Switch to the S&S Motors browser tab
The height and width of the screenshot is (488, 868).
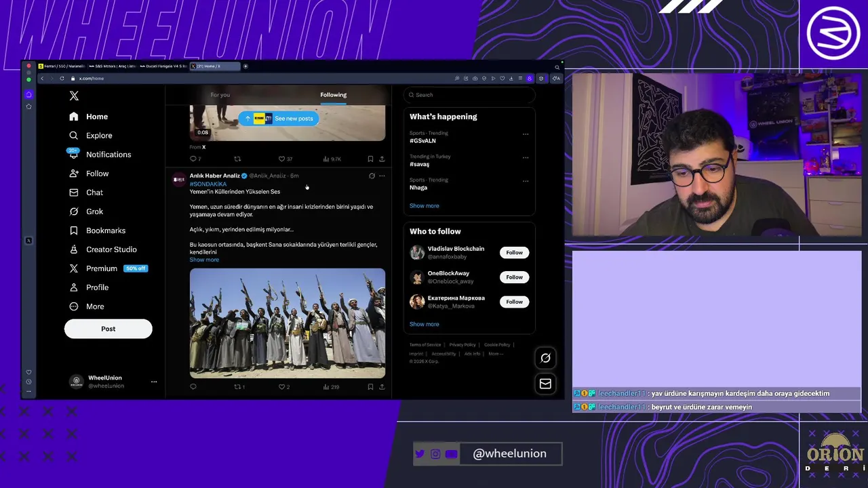[112, 66]
